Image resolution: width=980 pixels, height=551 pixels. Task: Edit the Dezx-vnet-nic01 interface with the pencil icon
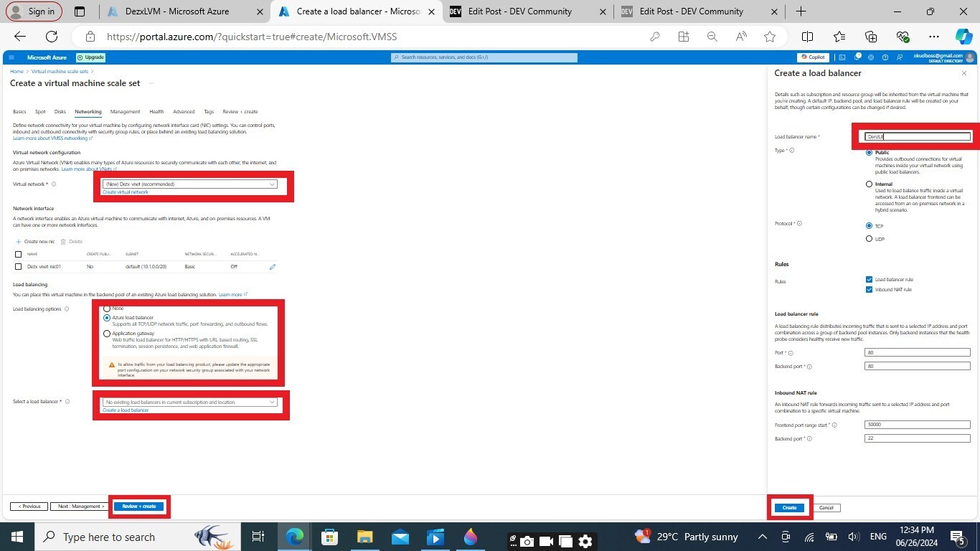(273, 266)
